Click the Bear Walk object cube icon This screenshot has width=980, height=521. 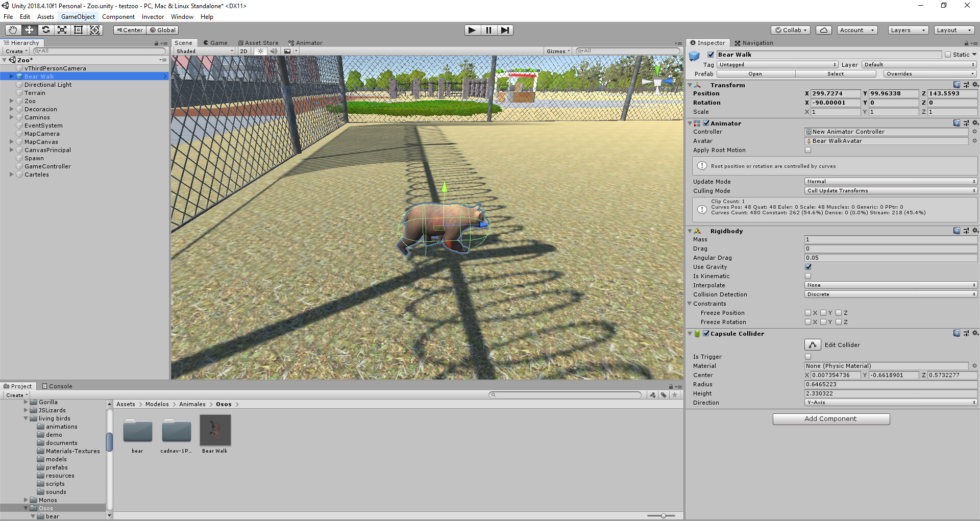click(695, 56)
